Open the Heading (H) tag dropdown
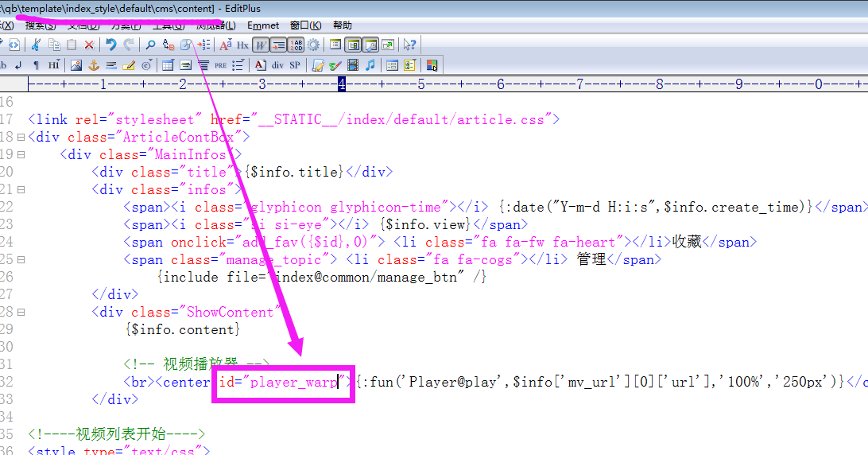Image resolution: width=868 pixels, height=455 pixels. point(54,65)
